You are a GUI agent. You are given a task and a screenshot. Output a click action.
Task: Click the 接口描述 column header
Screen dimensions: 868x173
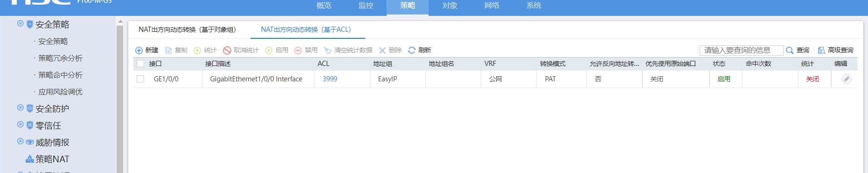pos(218,64)
